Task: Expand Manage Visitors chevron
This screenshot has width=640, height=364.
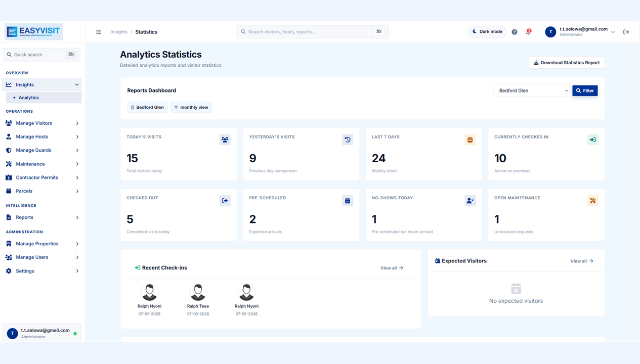Action: [77, 123]
